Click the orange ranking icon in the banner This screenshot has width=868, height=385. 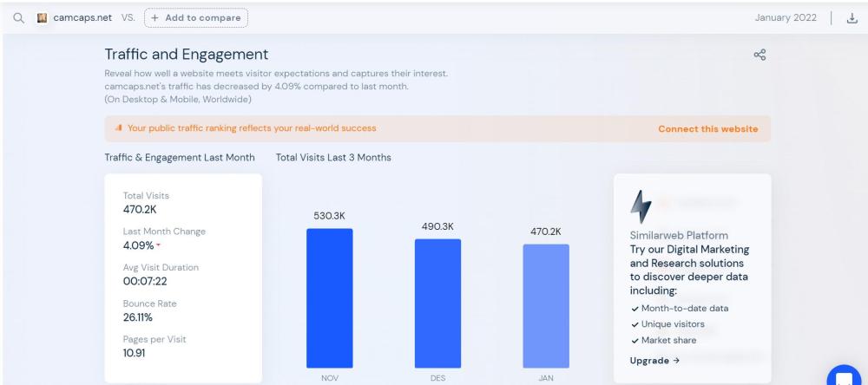click(x=118, y=129)
